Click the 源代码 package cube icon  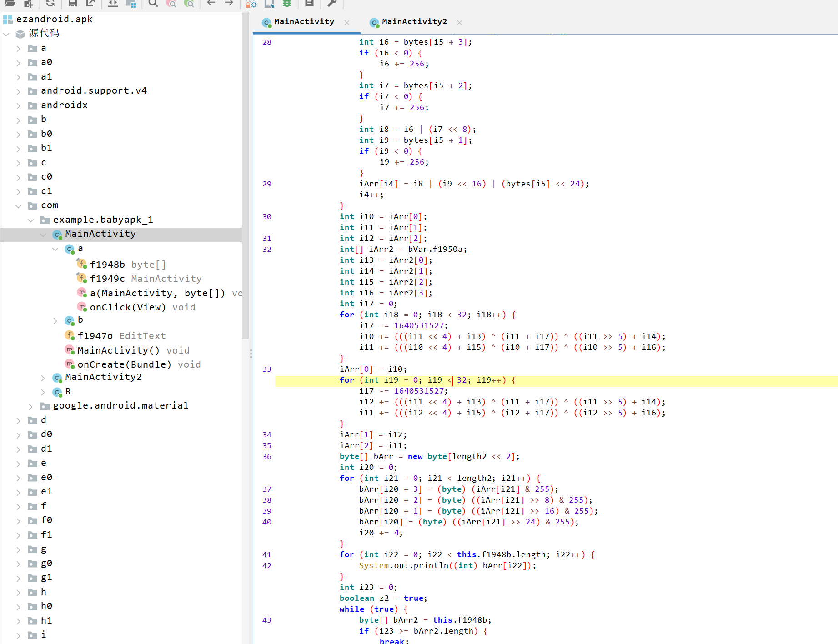tap(20, 34)
